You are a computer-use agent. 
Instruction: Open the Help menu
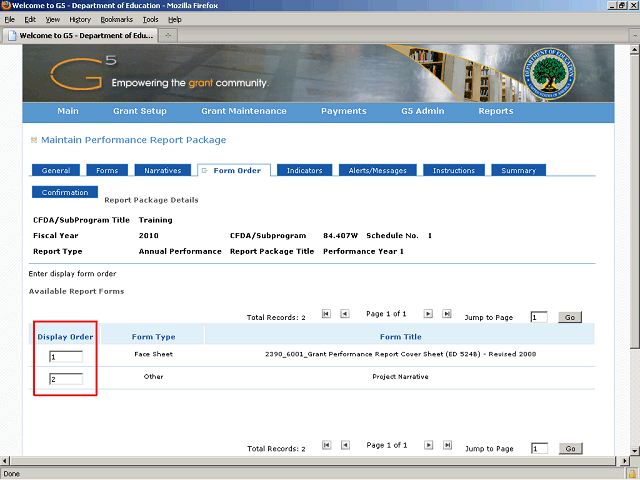pyautogui.click(x=175, y=20)
